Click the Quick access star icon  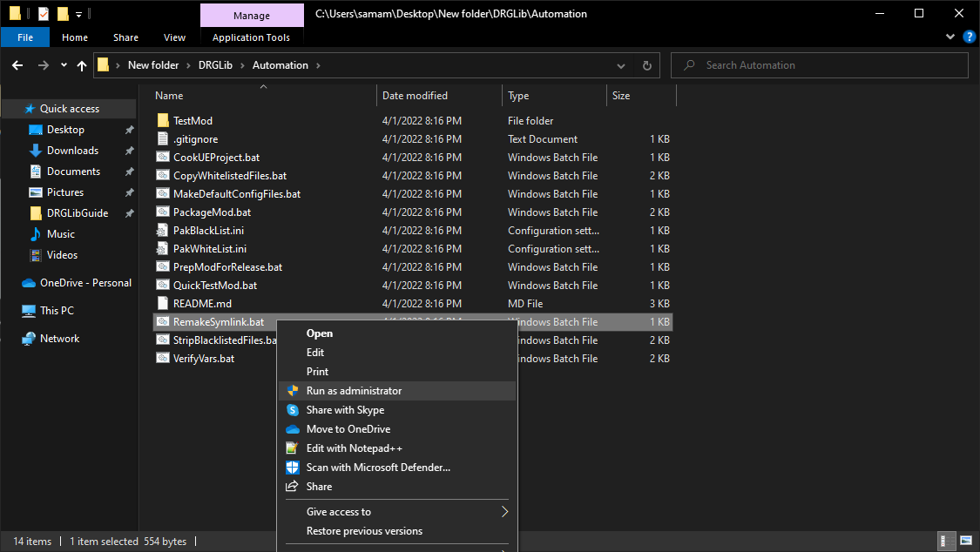pos(30,109)
